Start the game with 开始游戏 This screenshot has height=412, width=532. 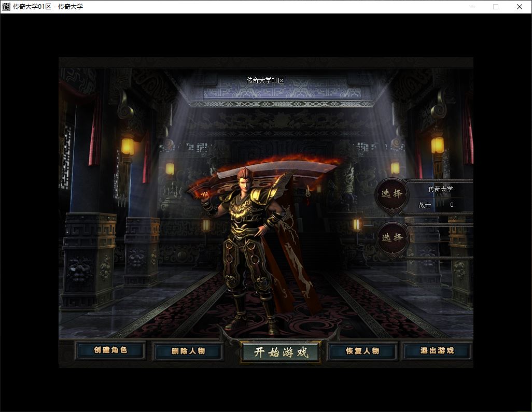tap(281, 352)
